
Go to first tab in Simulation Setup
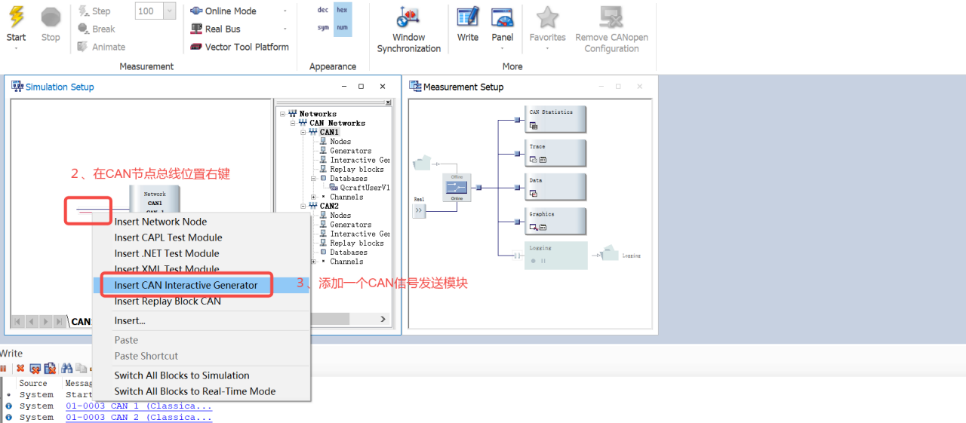coord(18,321)
